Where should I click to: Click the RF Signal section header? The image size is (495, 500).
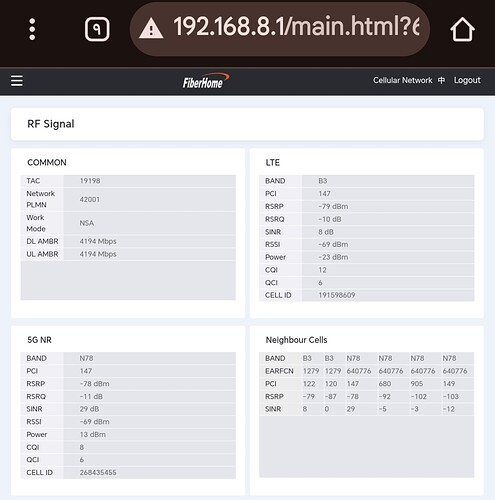[51, 124]
